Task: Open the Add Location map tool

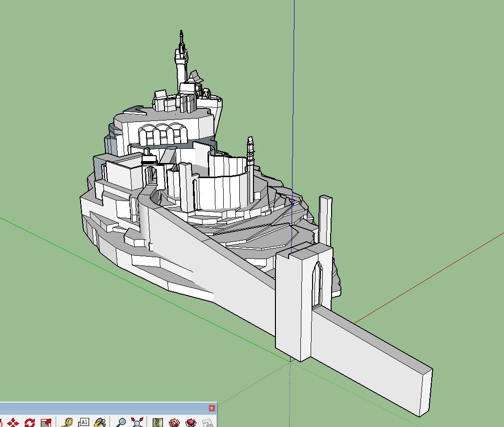Action: (157, 423)
